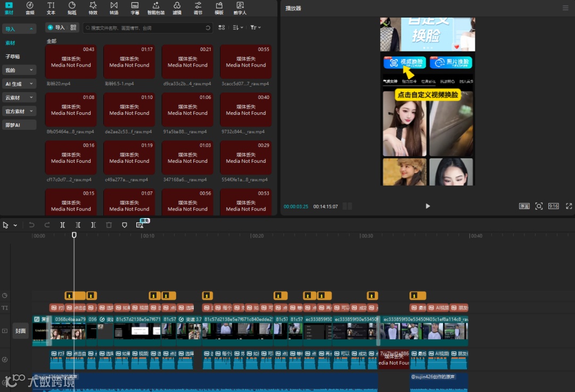Click the marker shield icon in timeline toolbar
Viewport: 575px width, 392px height.
(124, 225)
